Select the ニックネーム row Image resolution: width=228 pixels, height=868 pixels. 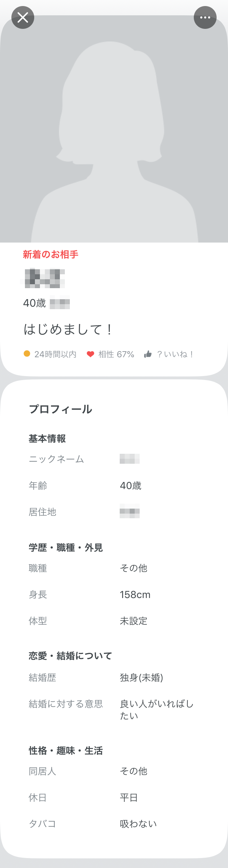[114, 459]
